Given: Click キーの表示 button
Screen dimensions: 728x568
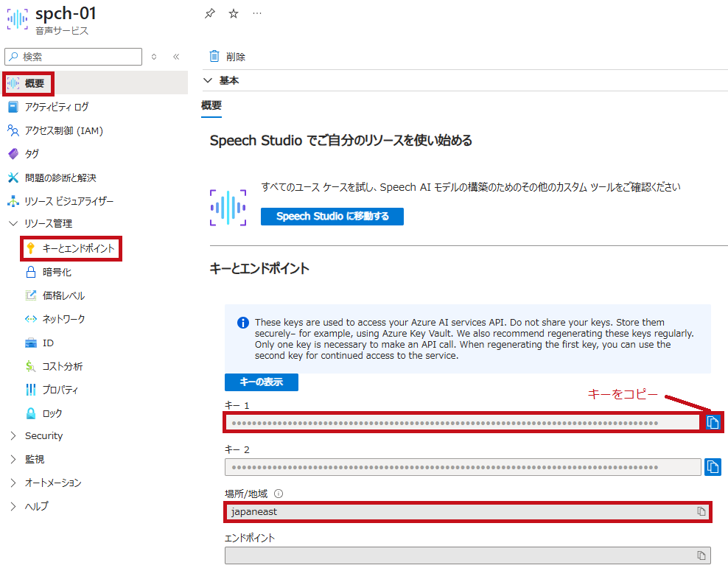Looking at the screenshot, I should (x=262, y=382).
